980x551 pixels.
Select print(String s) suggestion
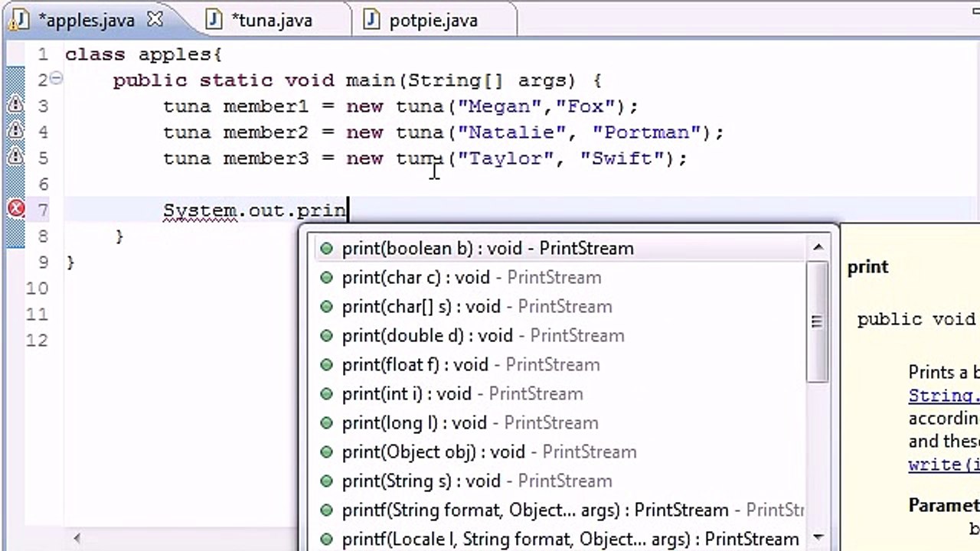click(559, 481)
